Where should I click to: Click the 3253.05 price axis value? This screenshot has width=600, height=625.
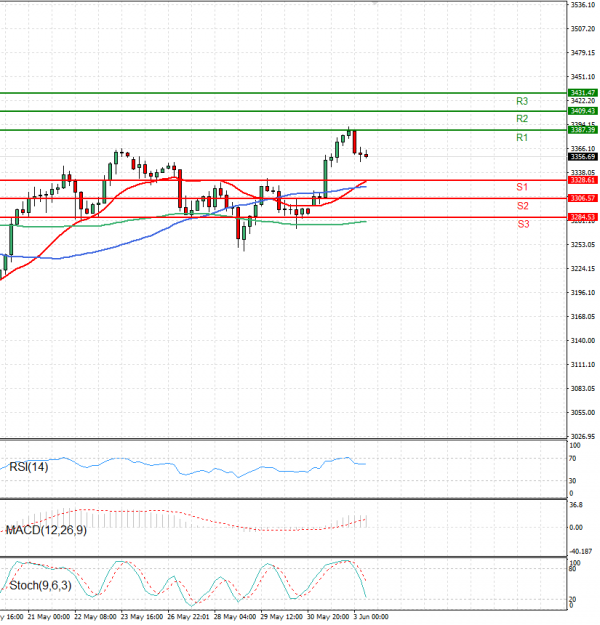pos(583,244)
